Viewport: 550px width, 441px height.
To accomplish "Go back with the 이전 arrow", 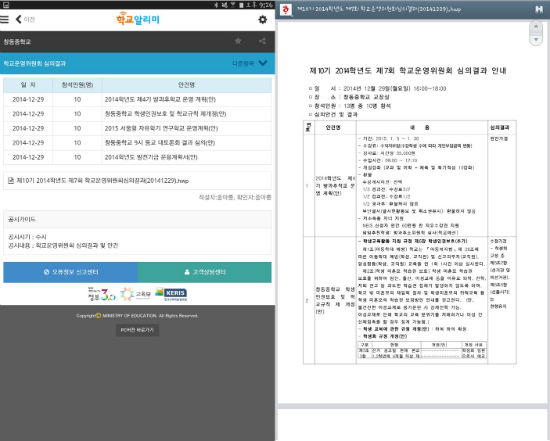I will coord(25,19).
